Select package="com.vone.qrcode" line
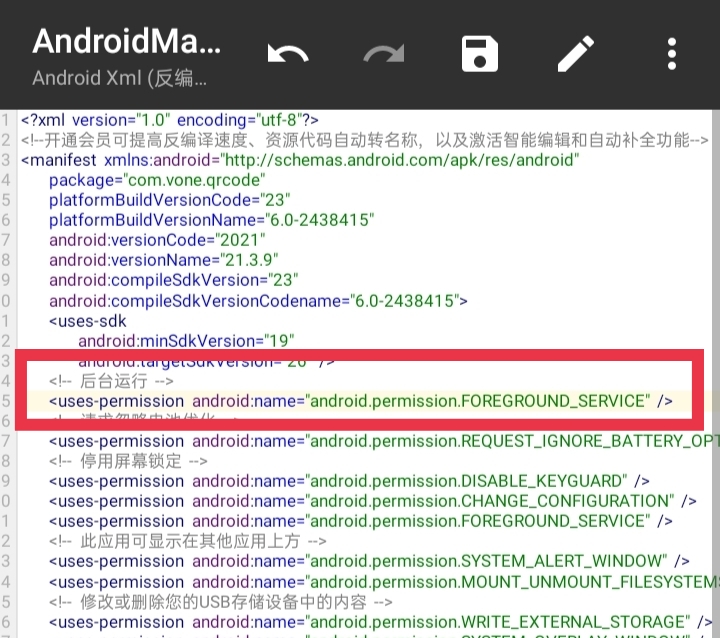The width and height of the screenshot is (720, 638). (x=157, y=180)
